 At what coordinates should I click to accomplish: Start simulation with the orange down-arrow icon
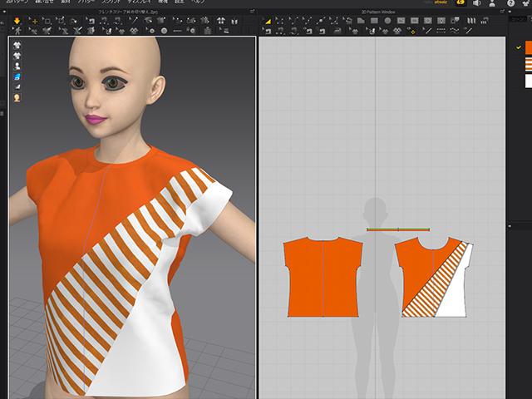pos(17,21)
